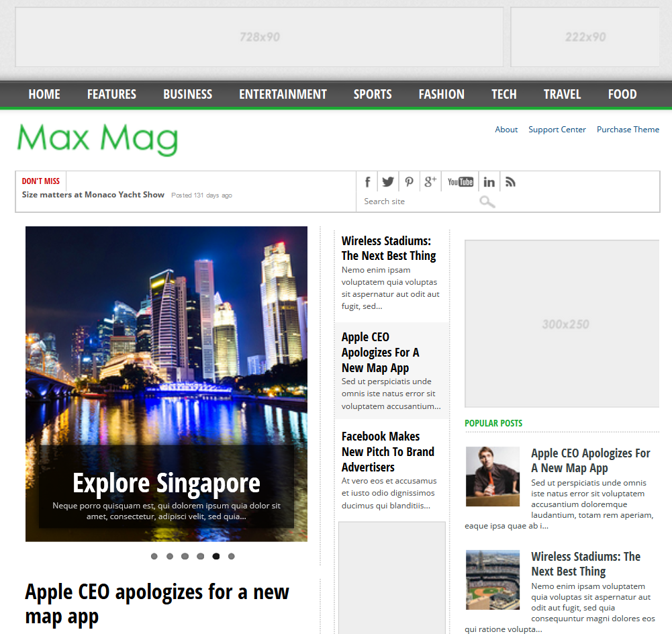Open the Food menu item

tap(622, 94)
